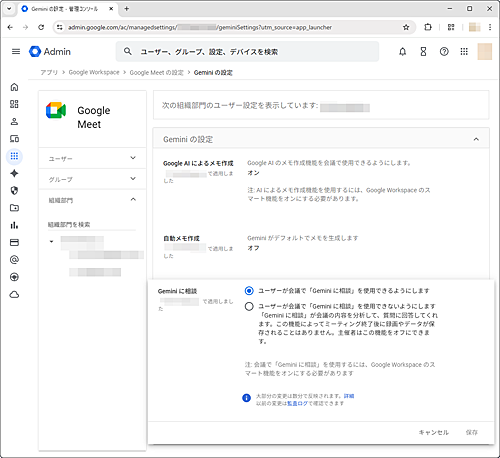Open Generative AI sparkle icon in sidebar
500x458 pixels.
pos(14,173)
